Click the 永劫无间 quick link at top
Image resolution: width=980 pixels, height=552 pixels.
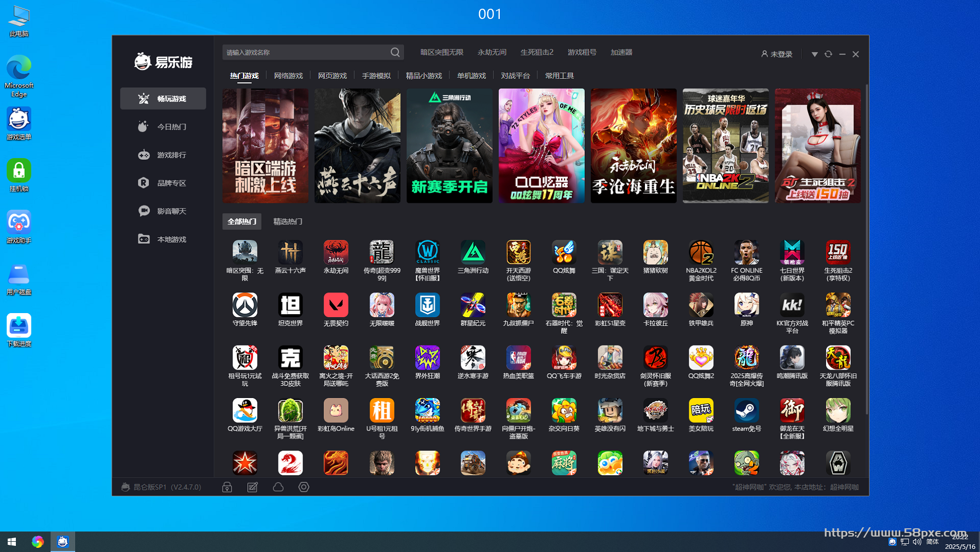coord(492,52)
